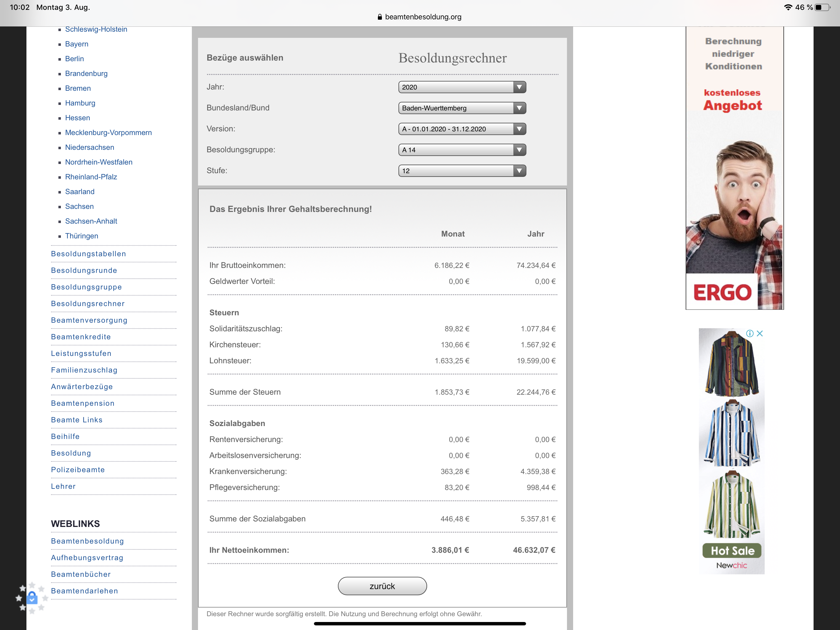840x630 pixels.
Task: Tap the padlock icon in address bar
Action: pyautogui.click(x=379, y=17)
